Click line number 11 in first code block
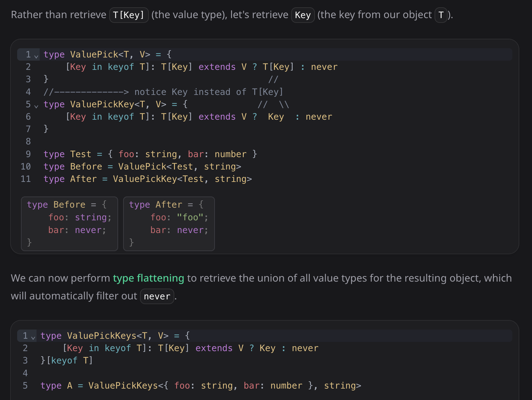The width and height of the screenshot is (532, 400). (x=26, y=179)
